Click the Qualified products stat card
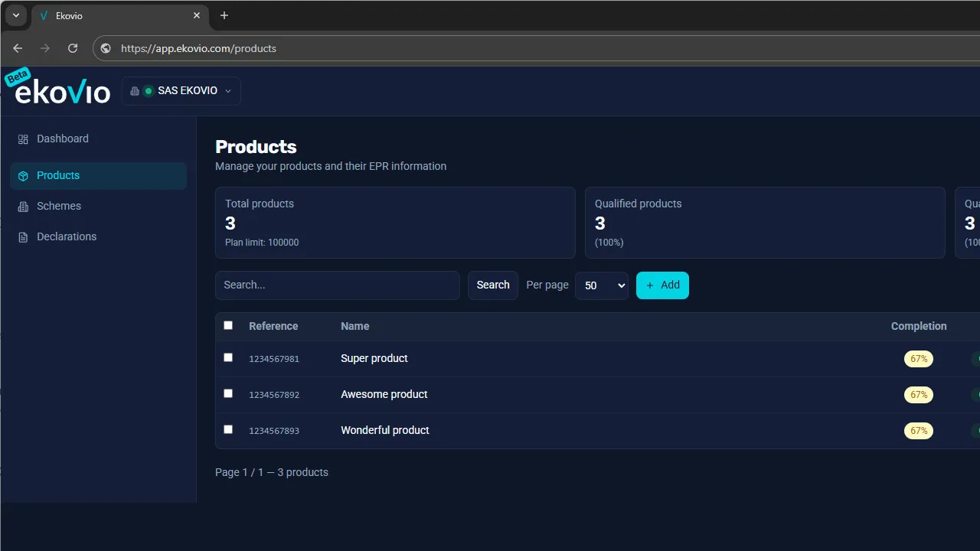Viewport: 980px width, 551px height. point(765,223)
